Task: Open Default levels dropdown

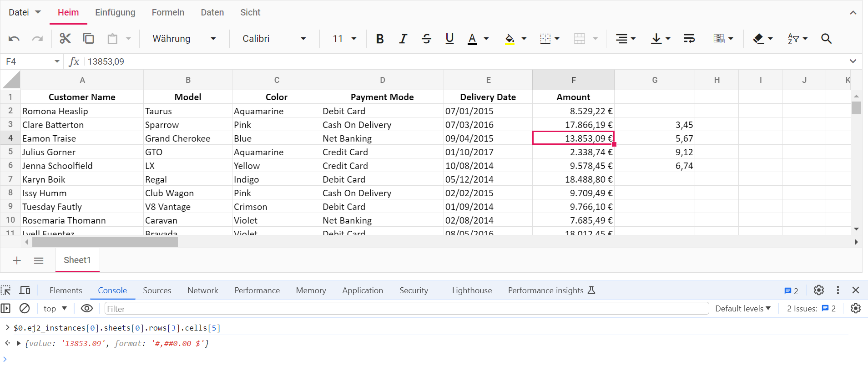Action: tap(743, 309)
